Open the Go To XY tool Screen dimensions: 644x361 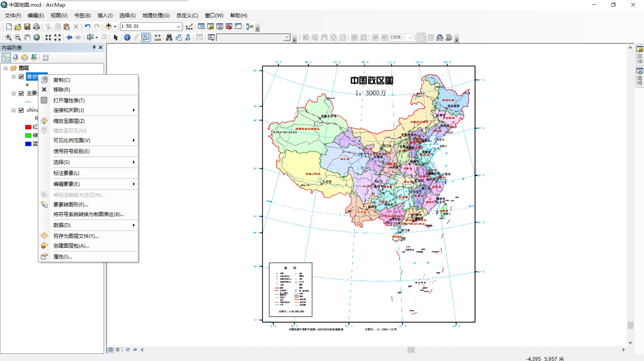point(188,38)
